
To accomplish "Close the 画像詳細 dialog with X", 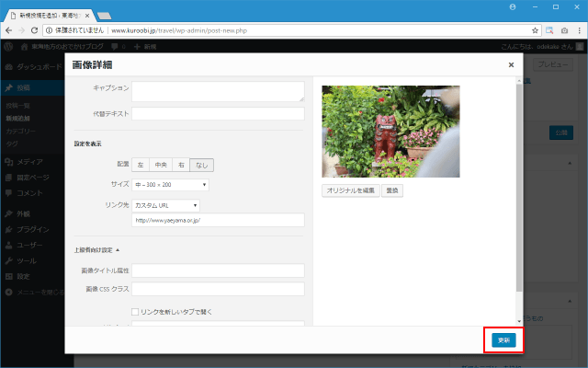I will pos(511,65).
